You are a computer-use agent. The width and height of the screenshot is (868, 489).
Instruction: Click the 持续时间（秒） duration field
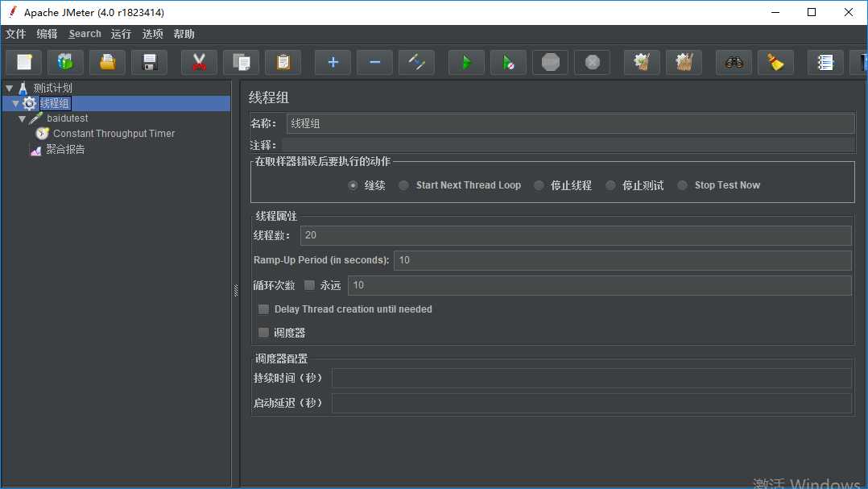591,379
